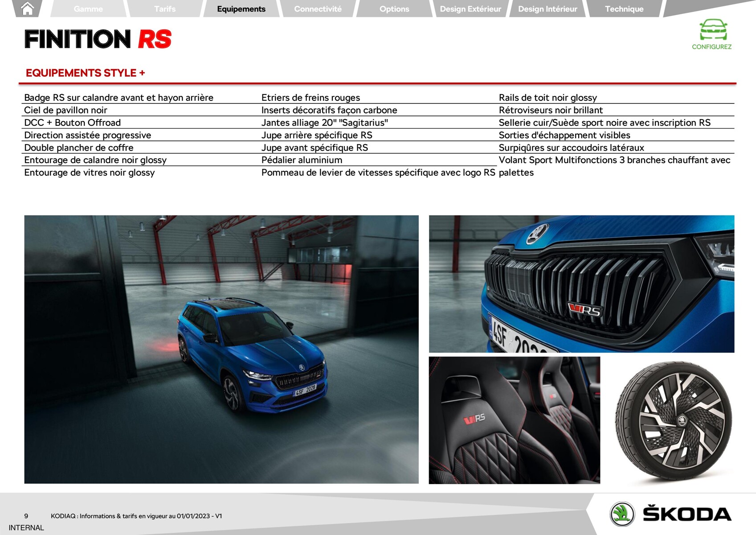Select 'Jupe avant spécifique RS' row
The width and height of the screenshot is (756, 535).
pyautogui.click(x=315, y=148)
